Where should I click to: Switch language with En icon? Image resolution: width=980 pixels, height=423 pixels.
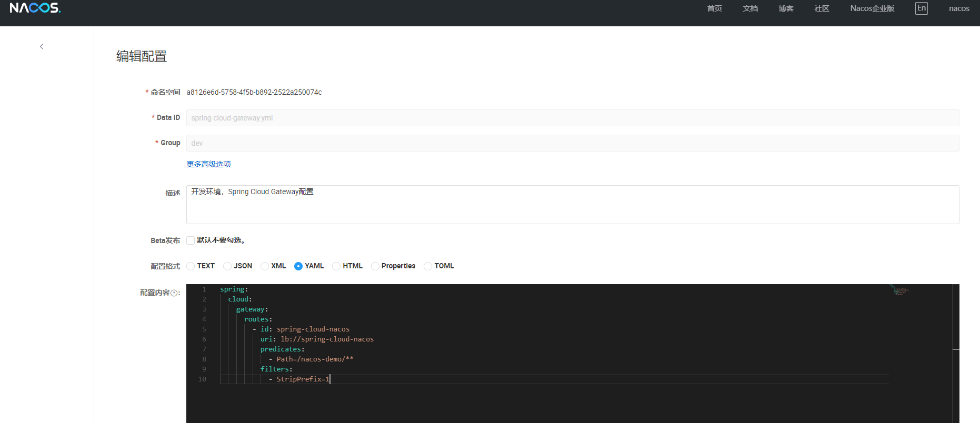(x=921, y=8)
